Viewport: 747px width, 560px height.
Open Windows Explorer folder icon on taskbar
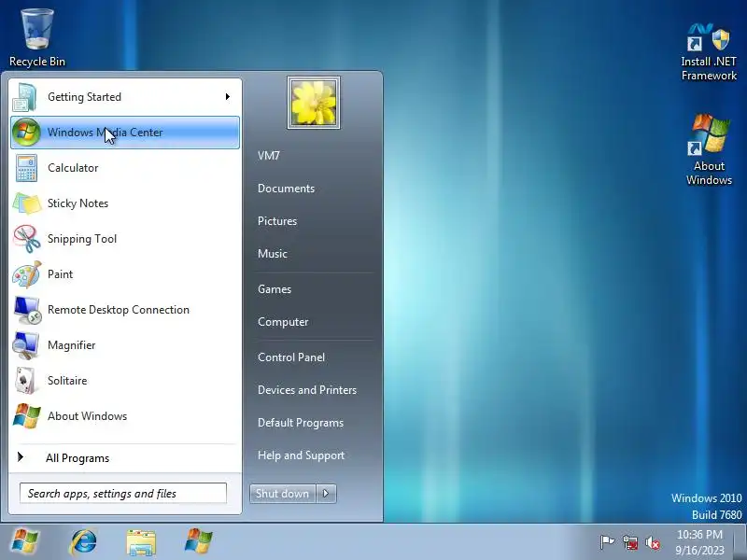click(x=141, y=542)
